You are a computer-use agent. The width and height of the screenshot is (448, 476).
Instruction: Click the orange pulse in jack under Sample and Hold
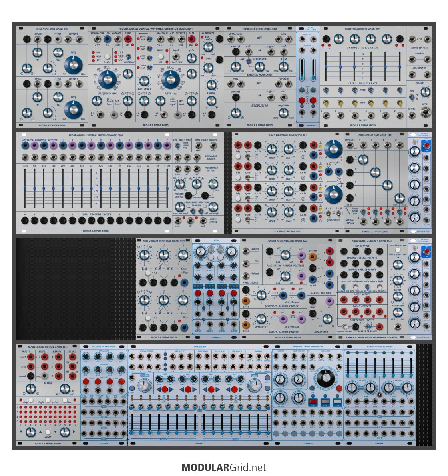(313, 257)
